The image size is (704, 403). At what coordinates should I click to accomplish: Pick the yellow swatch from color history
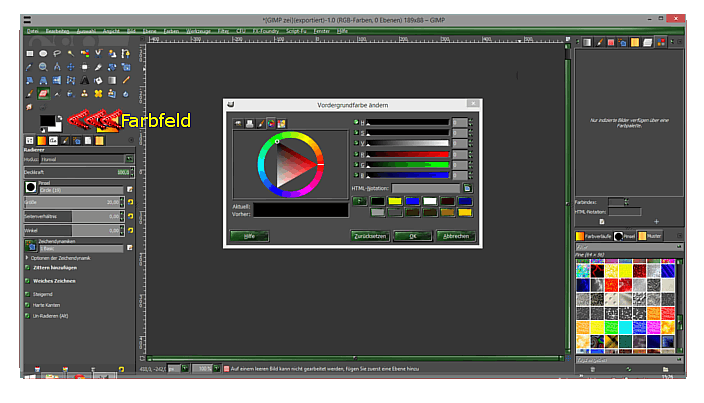395,201
